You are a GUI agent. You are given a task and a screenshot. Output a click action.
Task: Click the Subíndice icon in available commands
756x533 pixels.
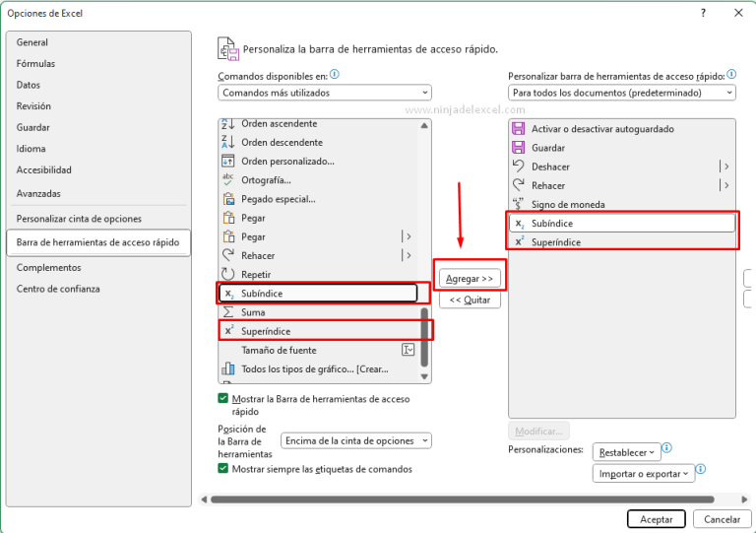pyautogui.click(x=229, y=294)
